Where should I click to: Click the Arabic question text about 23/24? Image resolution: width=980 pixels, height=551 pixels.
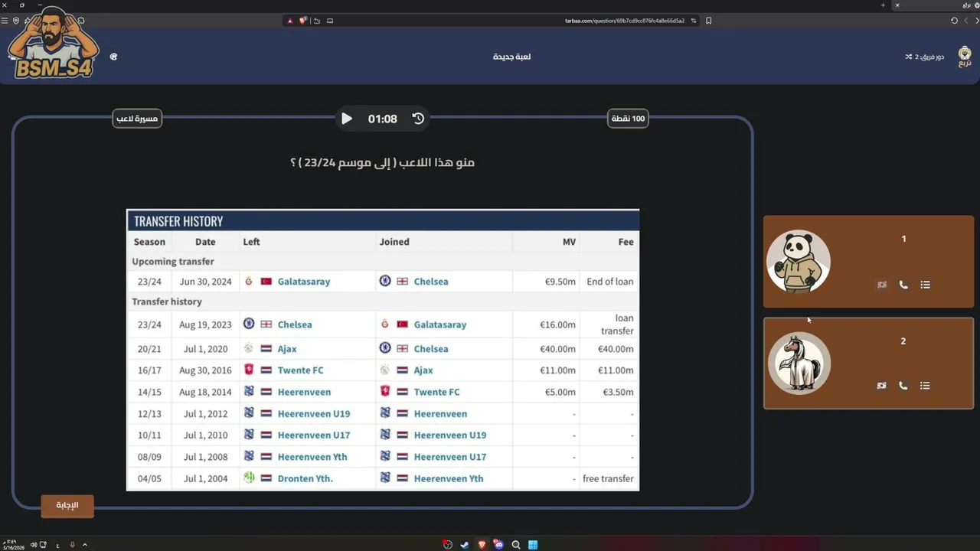pyautogui.click(x=383, y=162)
